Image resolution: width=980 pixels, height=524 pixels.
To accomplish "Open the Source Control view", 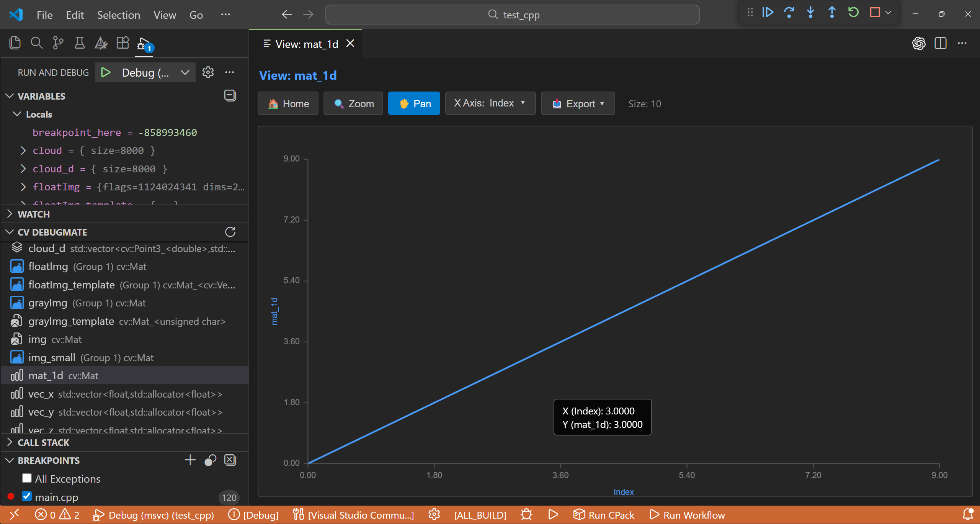I will 57,43.
